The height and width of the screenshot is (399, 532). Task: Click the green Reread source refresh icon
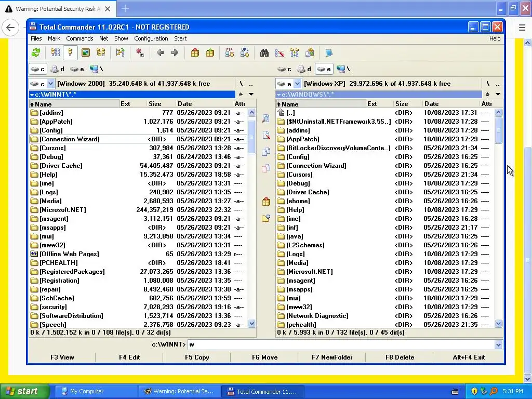click(36, 52)
